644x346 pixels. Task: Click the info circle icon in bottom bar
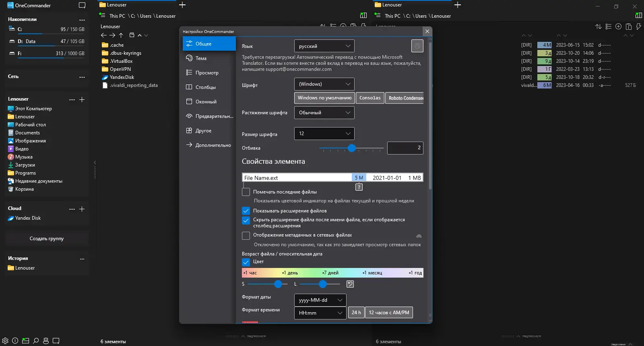pyautogui.click(x=15, y=341)
